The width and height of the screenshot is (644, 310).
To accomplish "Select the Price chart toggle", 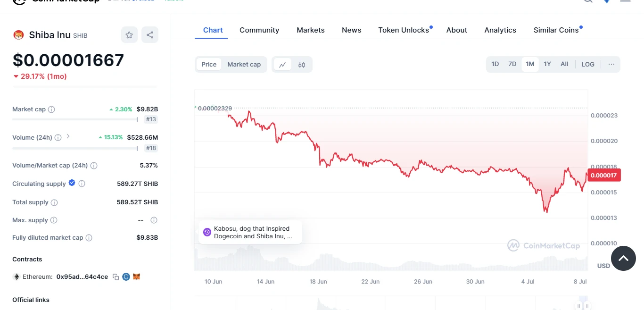I will [x=209, y=65].
